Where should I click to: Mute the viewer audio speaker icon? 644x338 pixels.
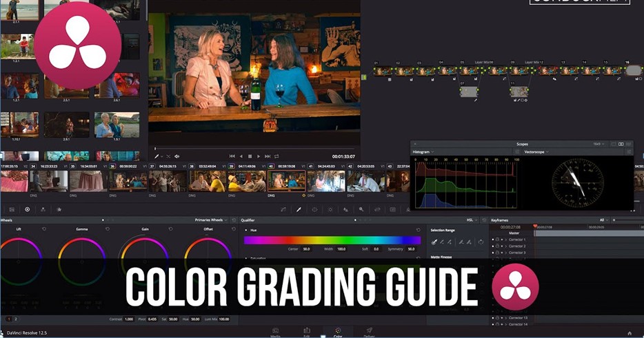(x=177, y=157)
